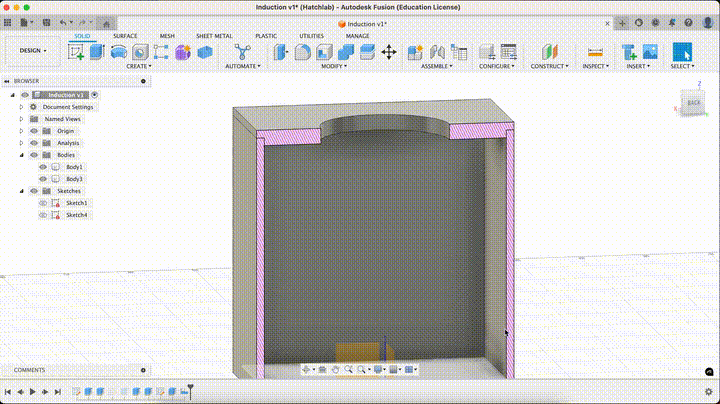Select the Joint tool
The height and width of the screenshot is (404, 720).
click(437, 52)
